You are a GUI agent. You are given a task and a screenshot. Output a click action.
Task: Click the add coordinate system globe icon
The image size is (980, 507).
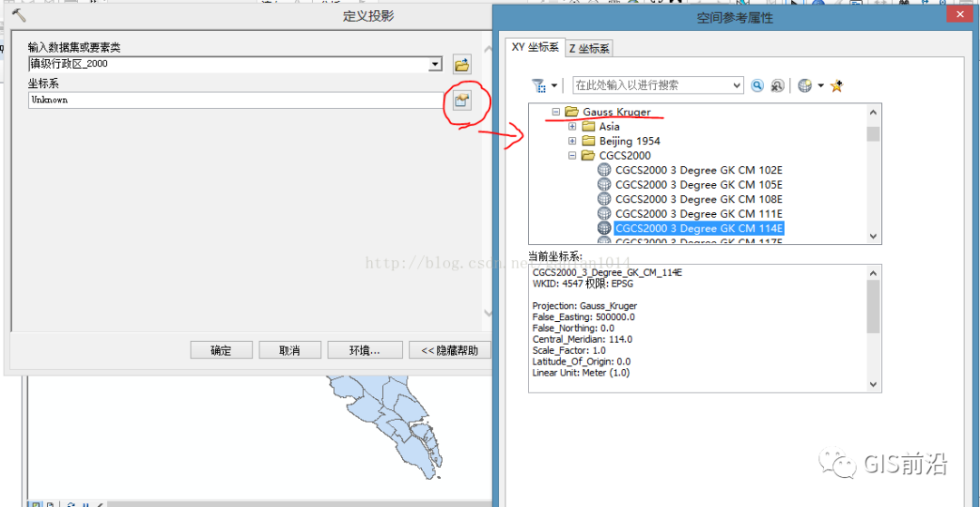click(x=805, y=85)
